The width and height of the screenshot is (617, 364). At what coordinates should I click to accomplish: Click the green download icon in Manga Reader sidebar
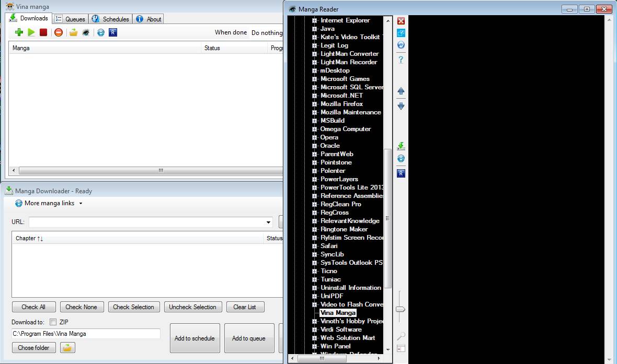(401, 146)
